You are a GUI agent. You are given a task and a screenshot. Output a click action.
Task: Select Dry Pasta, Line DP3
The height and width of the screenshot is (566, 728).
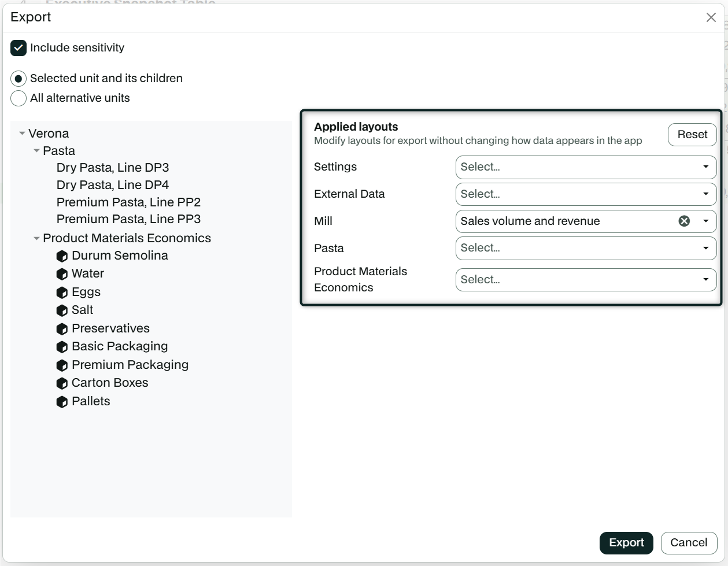point(113,168)
